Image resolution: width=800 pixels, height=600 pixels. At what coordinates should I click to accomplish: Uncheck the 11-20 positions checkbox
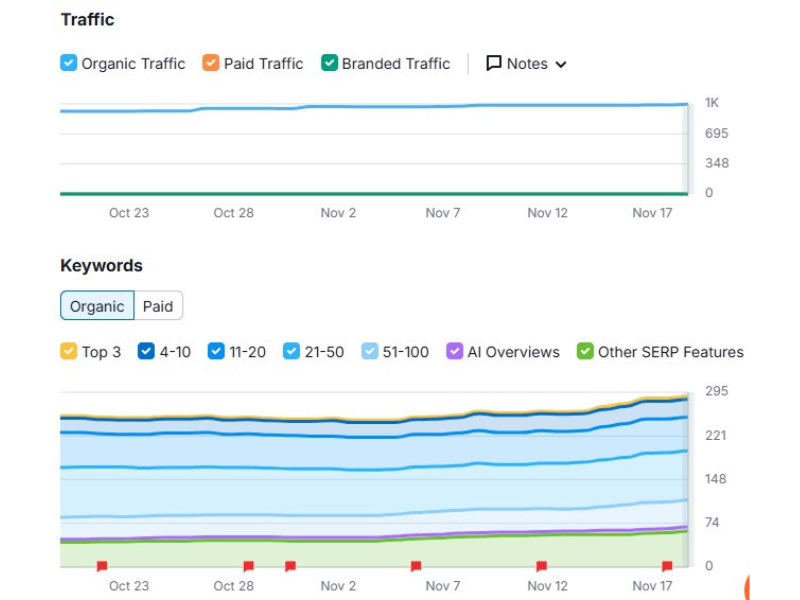click(216, 351)
